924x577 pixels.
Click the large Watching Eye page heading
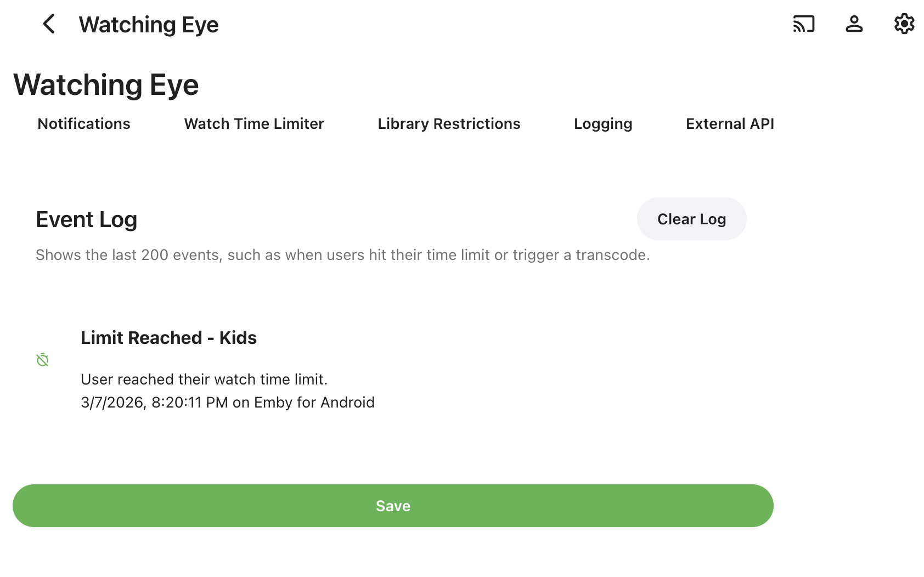[x=106, y=84]
